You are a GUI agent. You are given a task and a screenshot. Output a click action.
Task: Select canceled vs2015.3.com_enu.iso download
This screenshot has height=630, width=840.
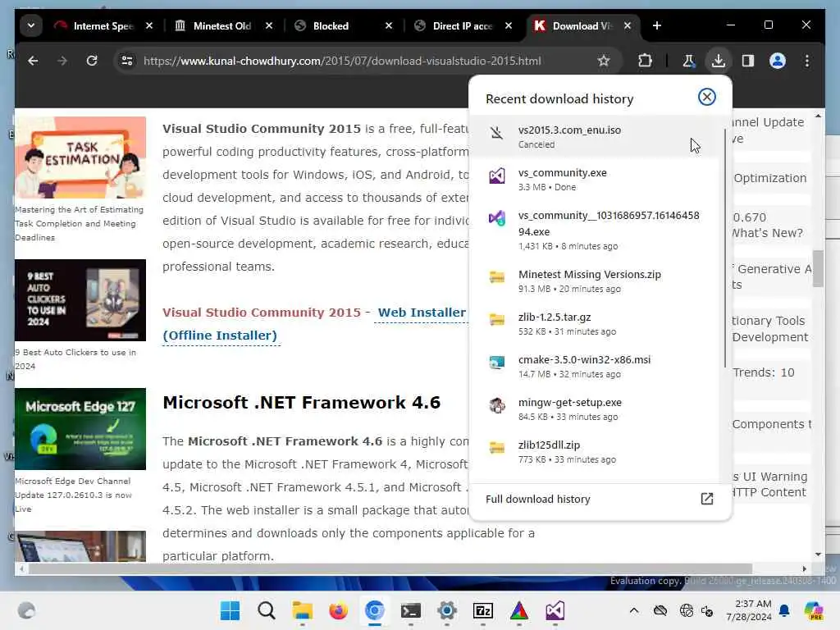tap(596, 137)
